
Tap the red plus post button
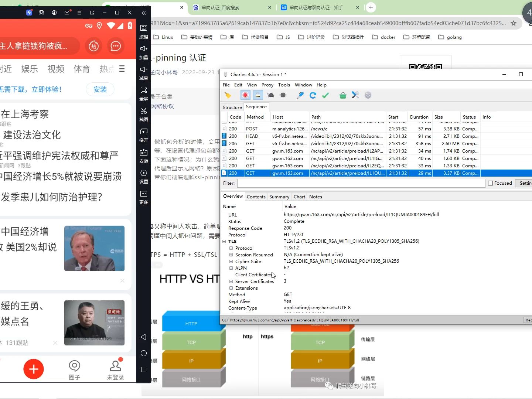(34, 369)
